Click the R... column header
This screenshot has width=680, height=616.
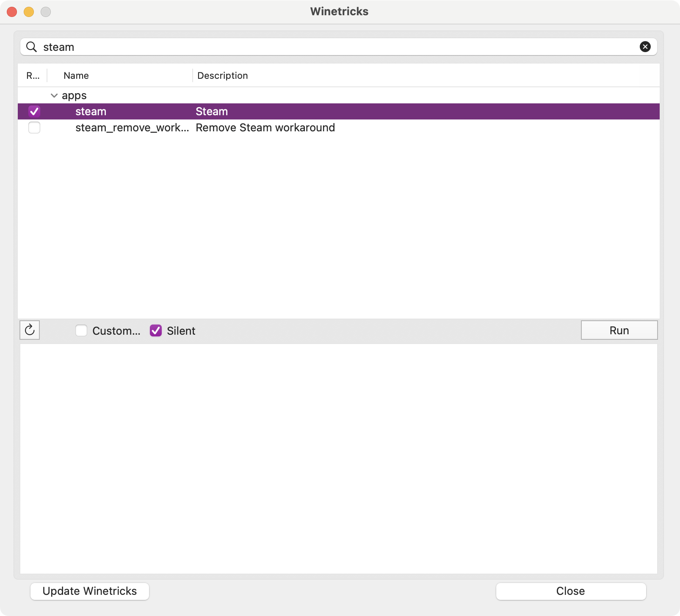coord(33,75)
